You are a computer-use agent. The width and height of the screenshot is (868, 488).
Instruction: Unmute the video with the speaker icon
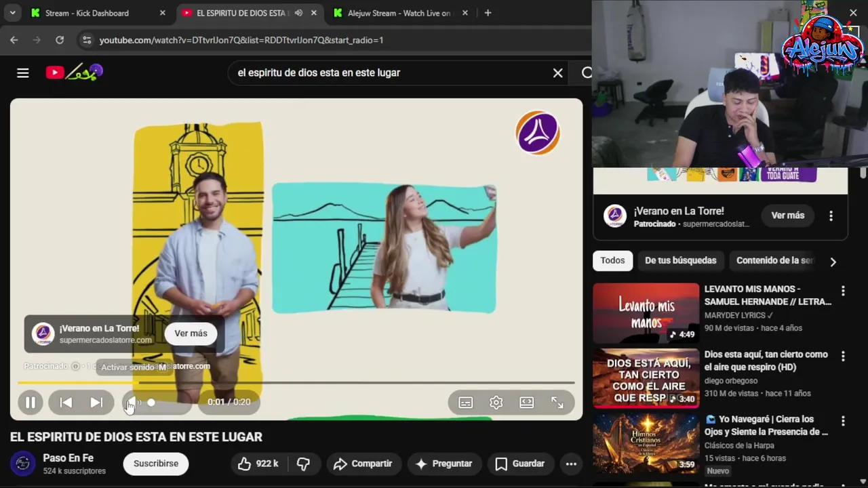[133, 403]
